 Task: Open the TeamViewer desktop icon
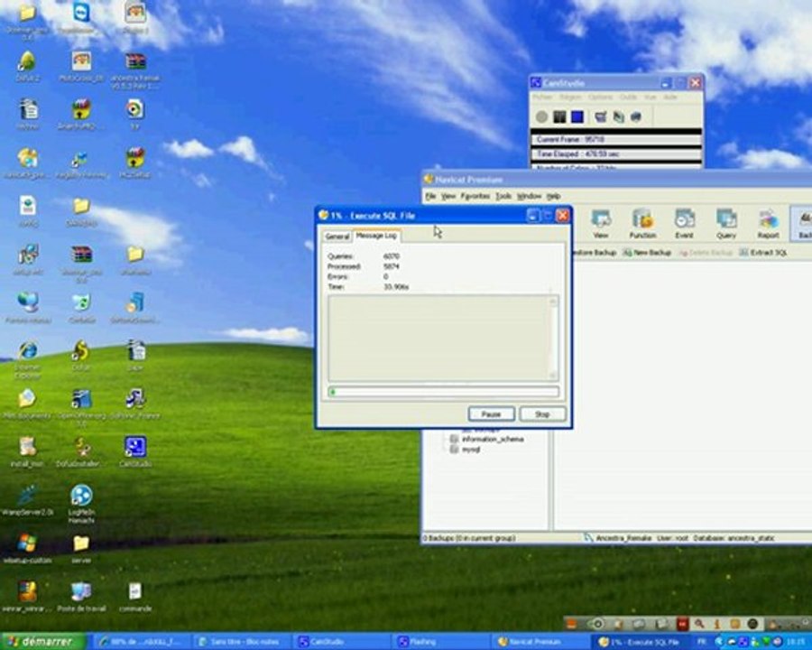pyautogui.click(x=81, y=19)
